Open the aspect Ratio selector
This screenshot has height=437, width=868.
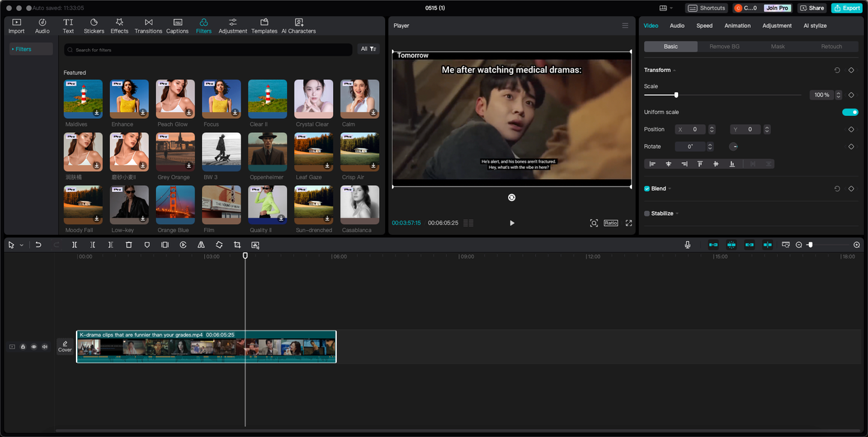[x=611, y=223]
